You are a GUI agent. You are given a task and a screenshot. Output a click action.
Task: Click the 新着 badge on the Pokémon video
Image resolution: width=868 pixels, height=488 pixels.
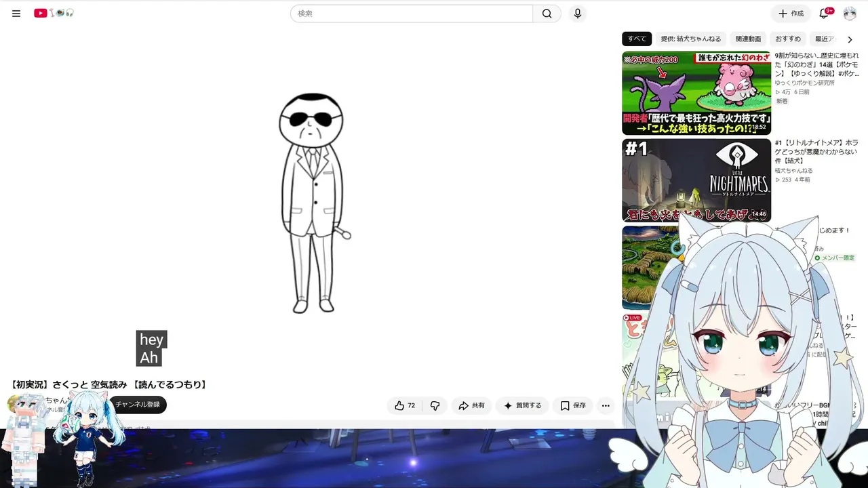point(782,101)
